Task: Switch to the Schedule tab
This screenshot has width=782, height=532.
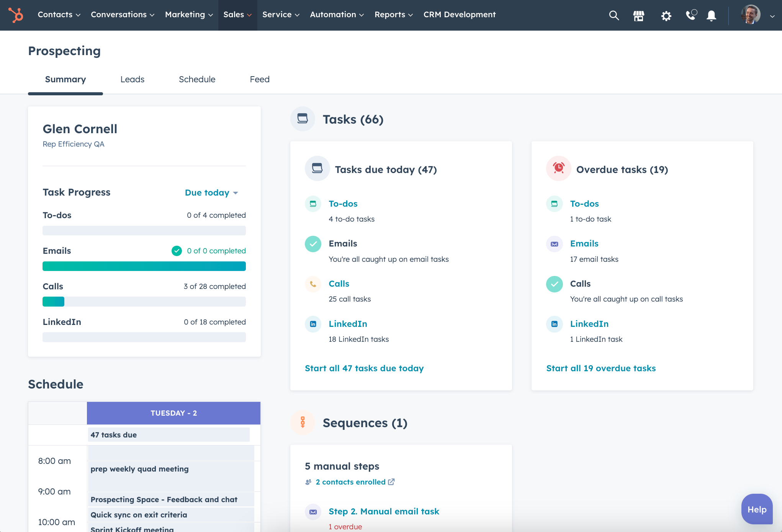Action: click(x=196, y=79)
